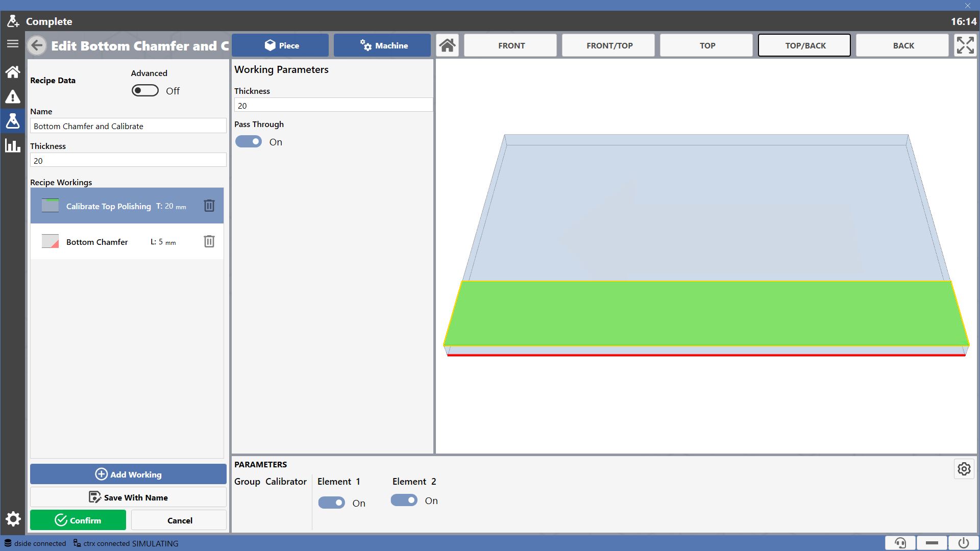980x551 pixels.
Task: Open settings gear in sidebar
Action: [13, 519]
